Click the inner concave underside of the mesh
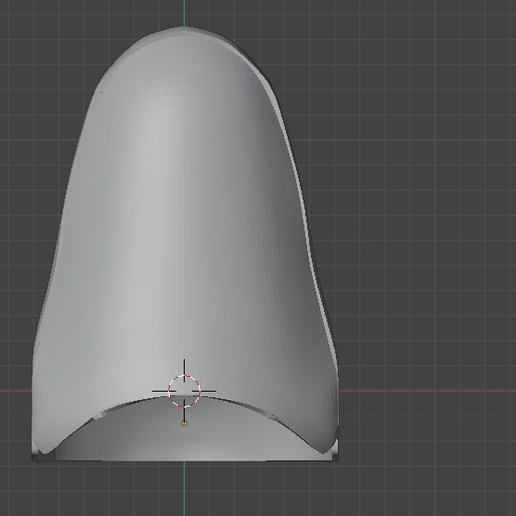Viewport: 516px width, 516px height. click(x=187, y=433)
